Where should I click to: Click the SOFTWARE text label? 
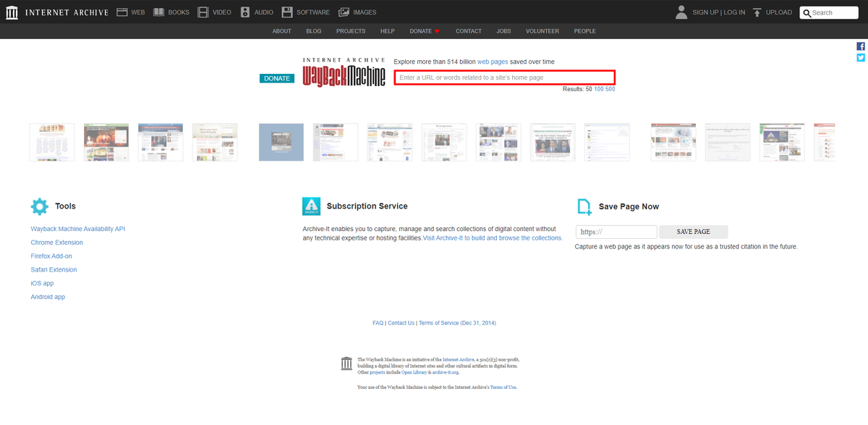coord(313,12)
